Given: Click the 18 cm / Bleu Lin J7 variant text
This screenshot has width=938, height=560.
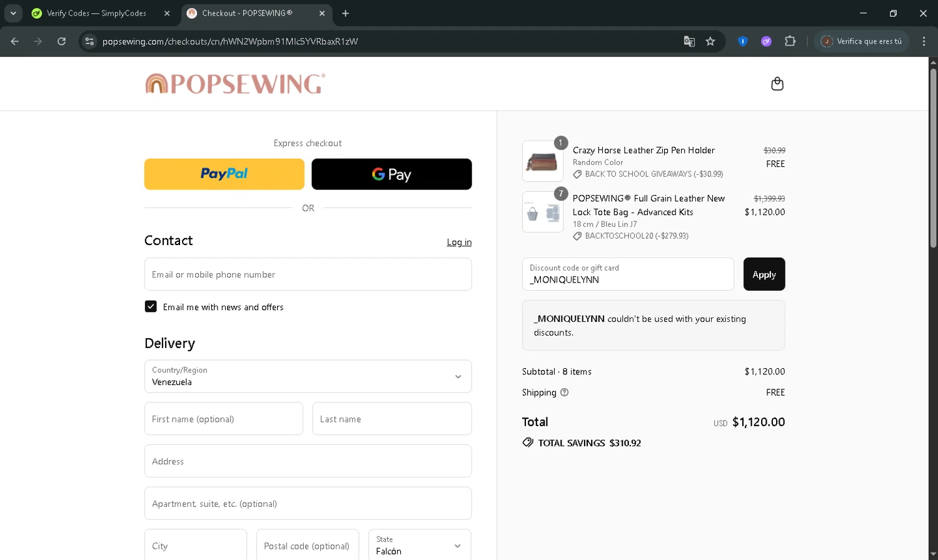Looking at the screenshot, I should click(605, 224).
